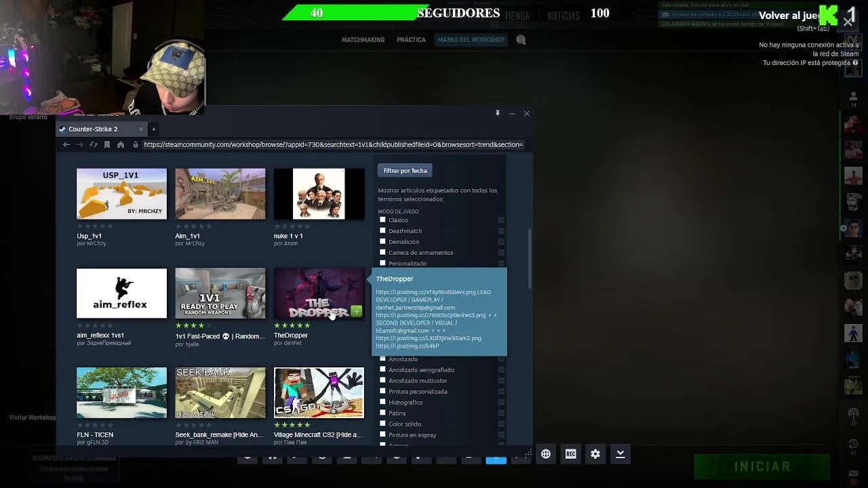Select the Mapas del Workshop tab
The image size is (868, 488).
pyautogui.click(x=471, y=40)
